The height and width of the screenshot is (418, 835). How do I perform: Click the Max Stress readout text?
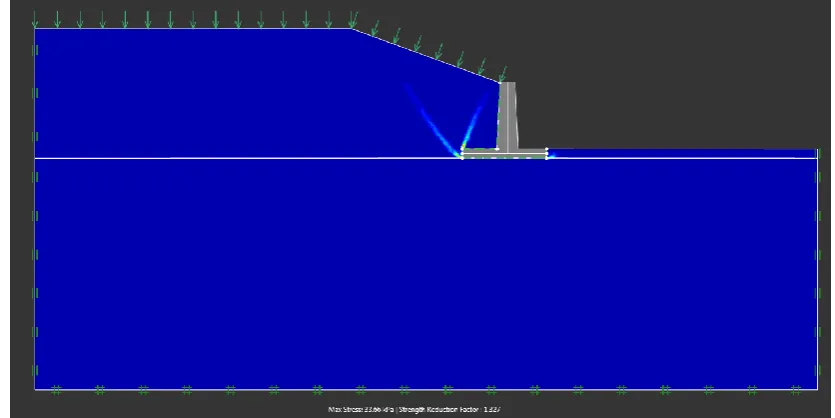coord(362,409)
